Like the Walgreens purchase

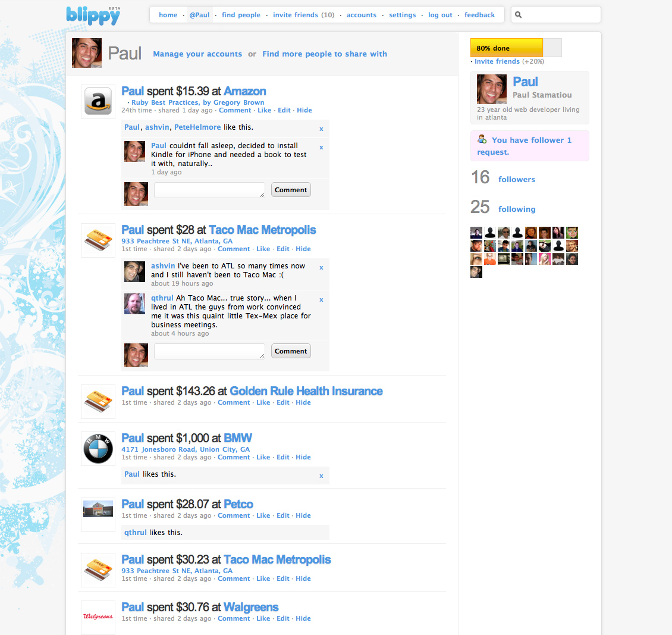click(x=263, y=618)
